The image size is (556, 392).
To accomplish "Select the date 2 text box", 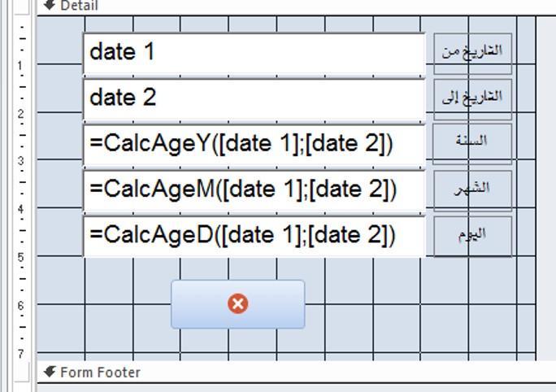I will pyautogui.click(x=254, y=100).
